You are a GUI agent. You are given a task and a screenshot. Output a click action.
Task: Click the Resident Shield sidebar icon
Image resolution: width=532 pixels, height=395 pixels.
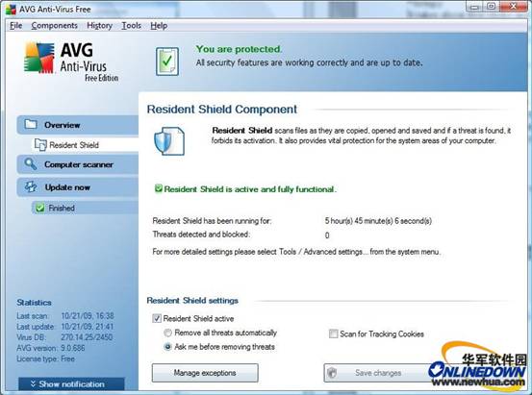40,145
